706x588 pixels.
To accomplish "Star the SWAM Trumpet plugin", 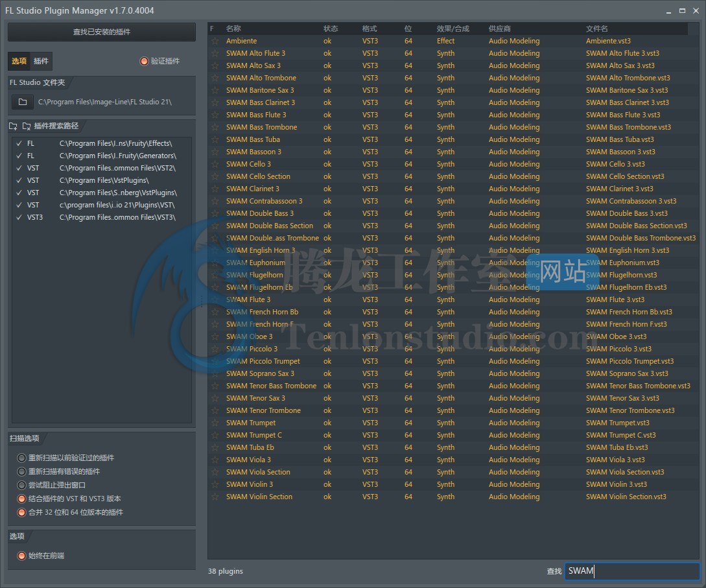I will pyautogui.click(x=215, y=423).
